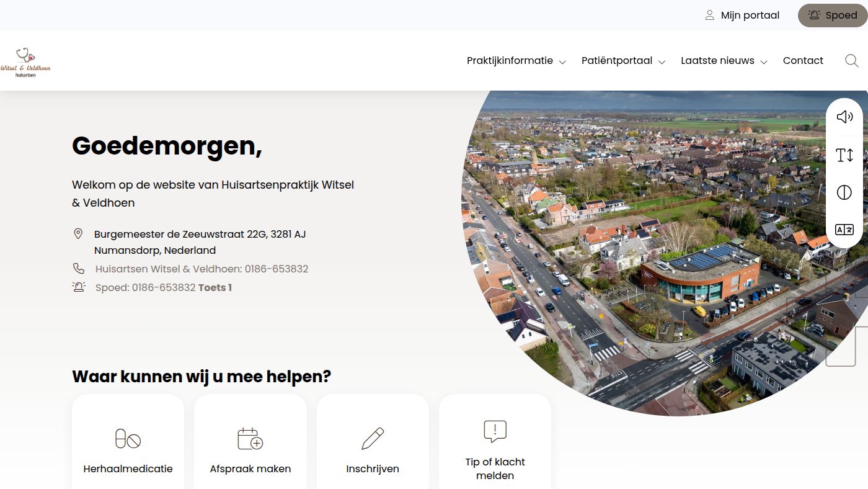868x489 pixels.
Task: Open the Patiëntportaal menu
Action: click(617, 61)
